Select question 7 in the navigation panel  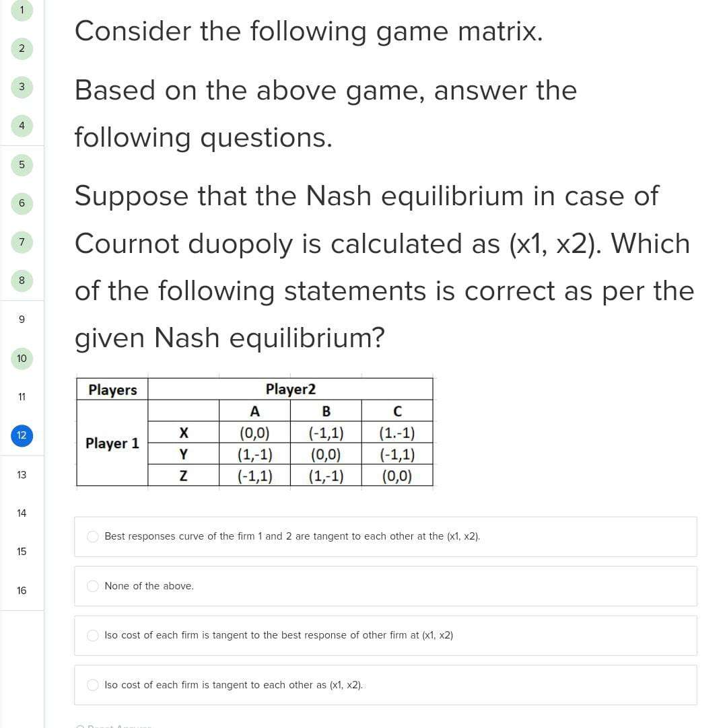tap(22, 242)
